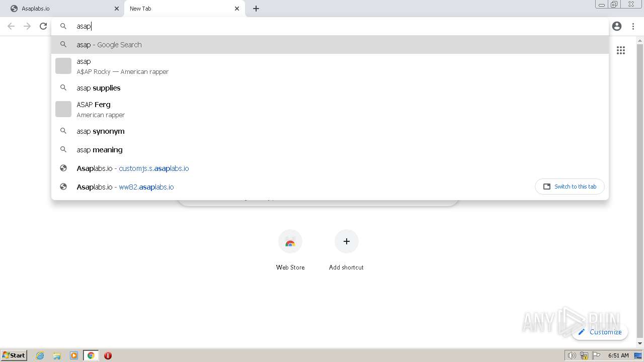644x362 pixels.
Task: Open customjs.s.asaplabs.io history suggestion
Action: [330, 168]
